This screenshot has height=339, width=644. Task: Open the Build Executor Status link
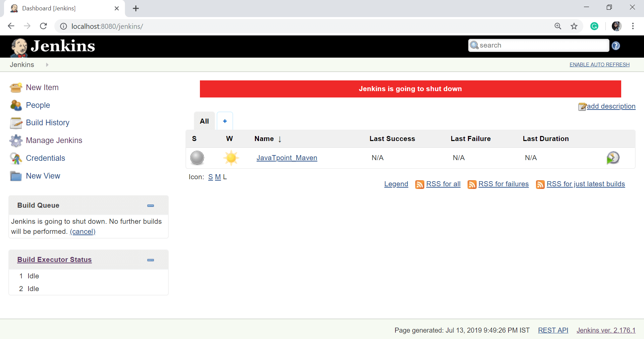[54, 260]
